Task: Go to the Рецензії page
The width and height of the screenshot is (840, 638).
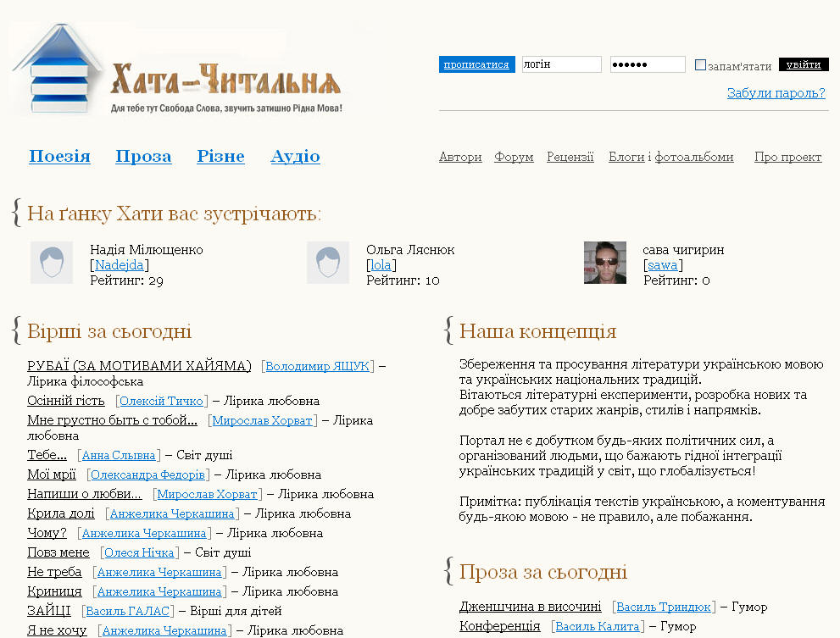Action: [x=570, y=157]
